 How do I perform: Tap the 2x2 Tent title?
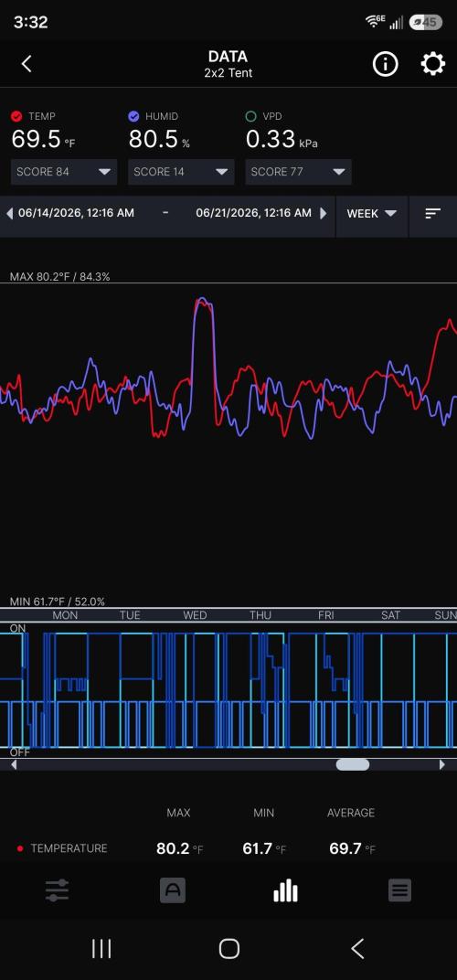point(228,73)
